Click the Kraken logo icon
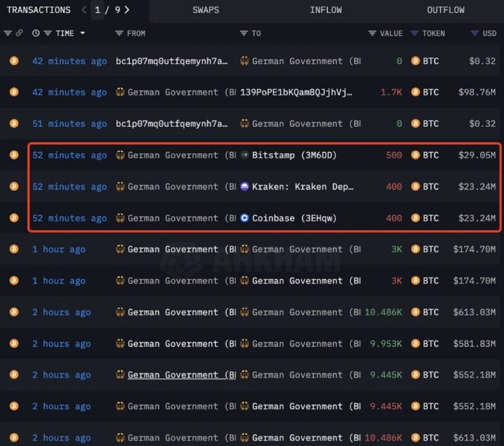Screen dimensions: 504x446 [x=245, y=187]
